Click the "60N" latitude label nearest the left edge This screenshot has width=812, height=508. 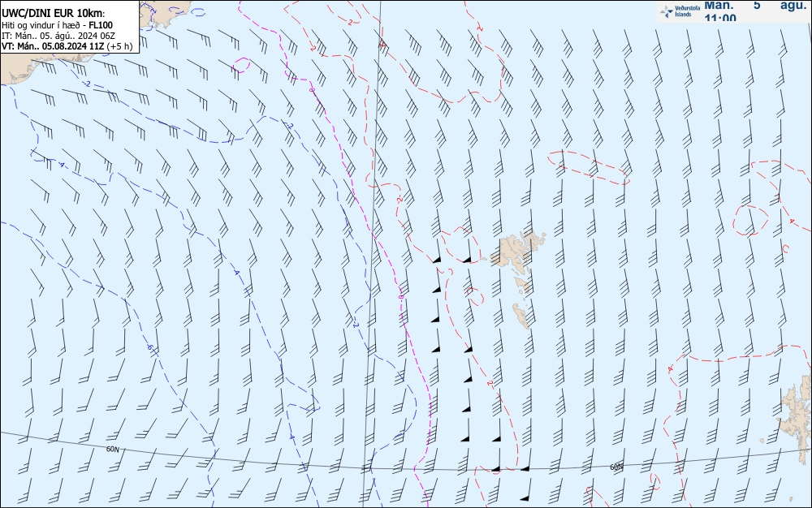(x=113, y=450)
